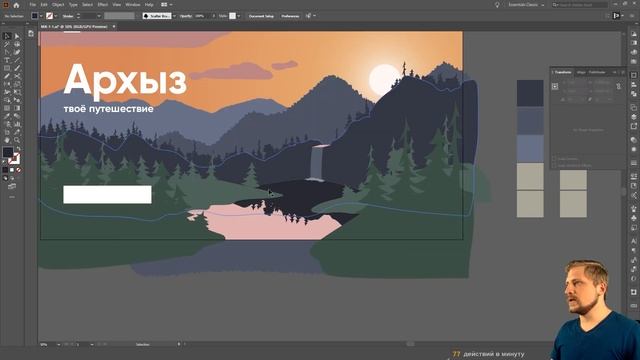This screenshot has width=640, height=360.
Task: Click the dark navy swatch on the pasteboard
Action: (530, 93)
